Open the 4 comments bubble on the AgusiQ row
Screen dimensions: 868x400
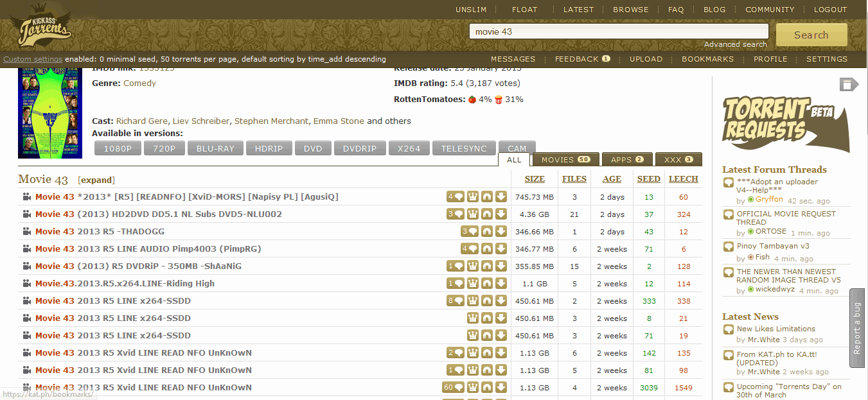(x=456, y=196)
